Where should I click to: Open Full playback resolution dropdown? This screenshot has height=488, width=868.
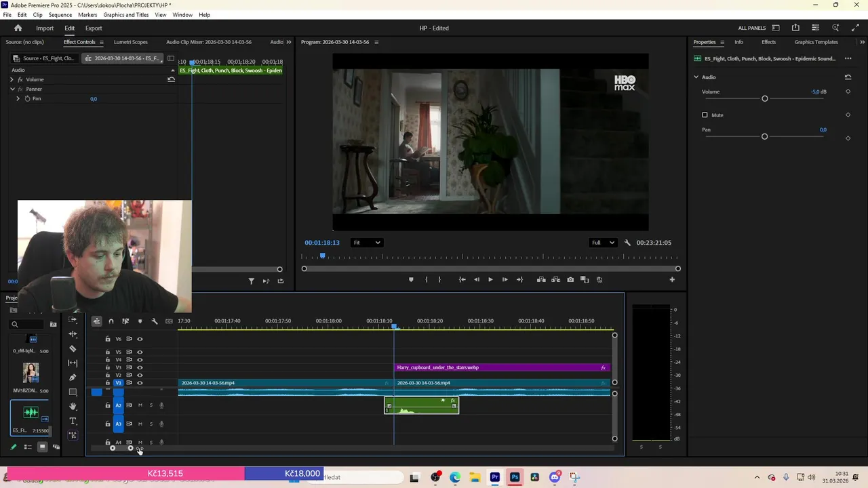(x=603, y=243)
